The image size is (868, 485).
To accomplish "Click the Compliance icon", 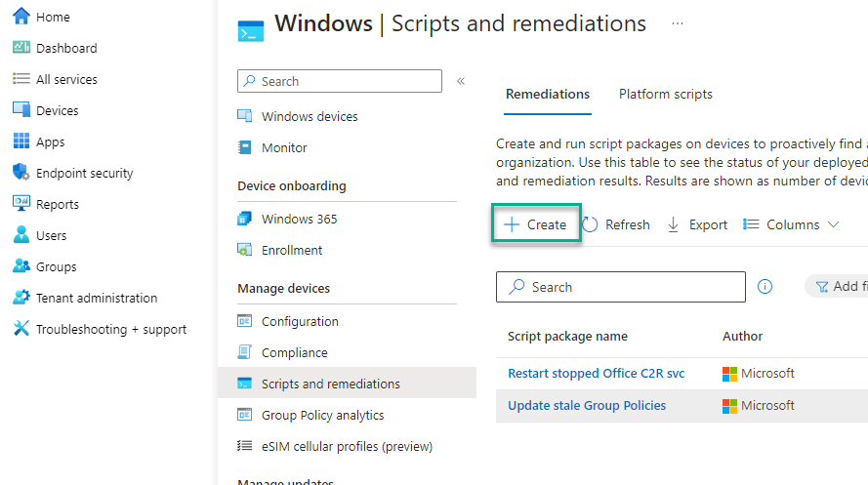I will pyautogui.click(x=245, y=351).
